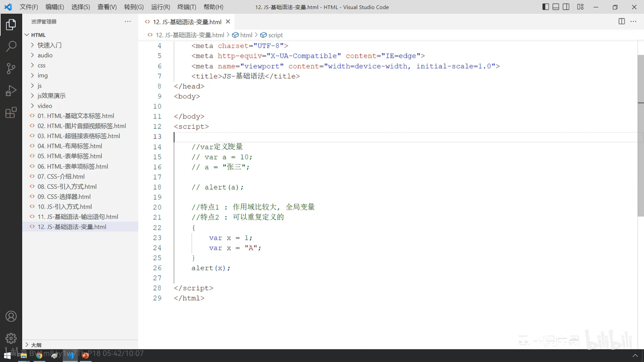Open 10. JS-引入方式.html
The width and height of the screenshot is (644, 362).
[80, 207]
